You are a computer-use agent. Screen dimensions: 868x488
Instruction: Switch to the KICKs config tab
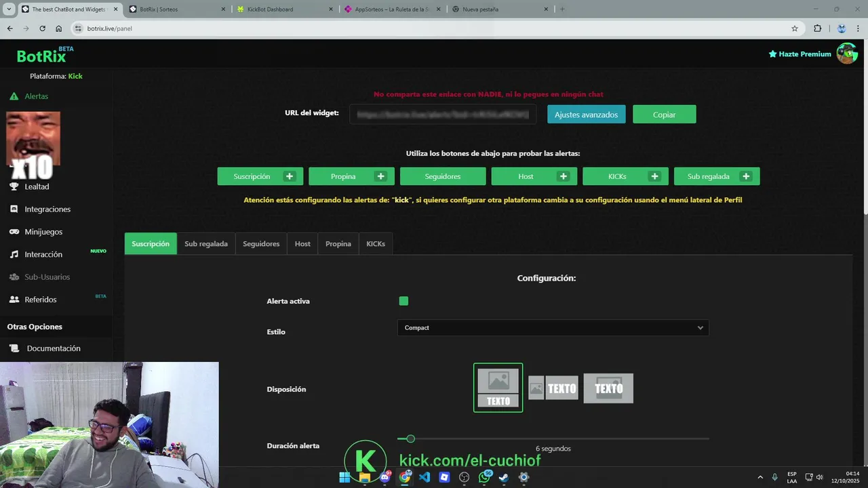coord(376,243)
